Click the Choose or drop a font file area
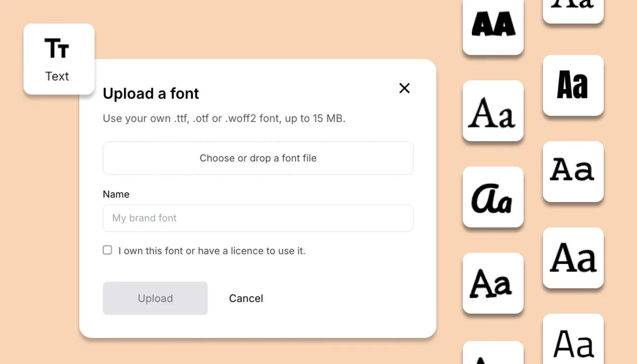Viewport: 637px width, 364px height. point(258,158)
